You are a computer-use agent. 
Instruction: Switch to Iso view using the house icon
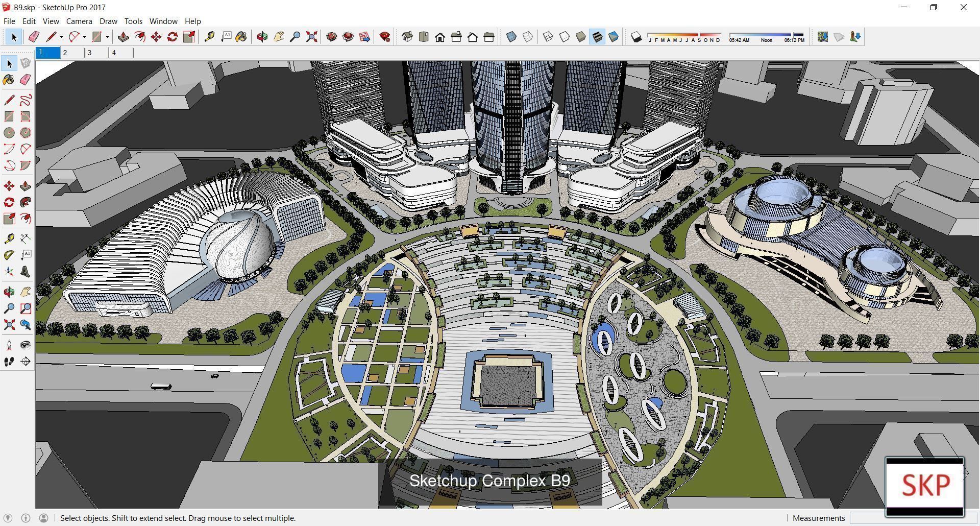pyautogui.click(x=407, y=37)
